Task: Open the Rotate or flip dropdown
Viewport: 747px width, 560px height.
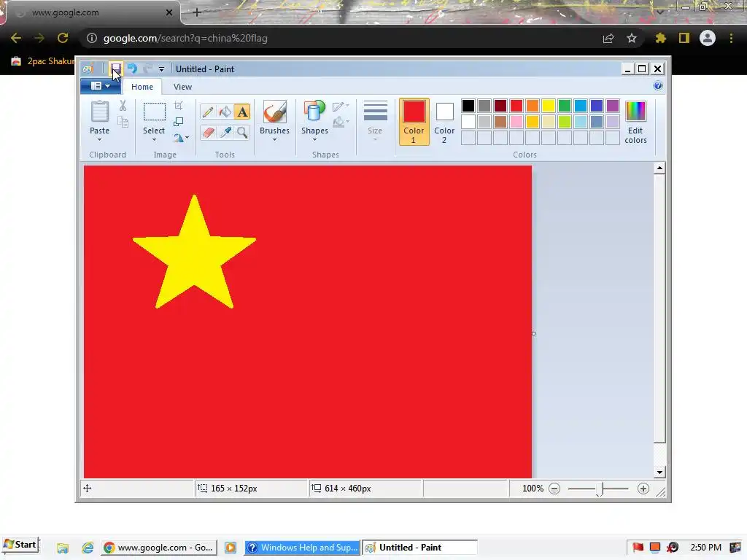Action: click(181, 138)
